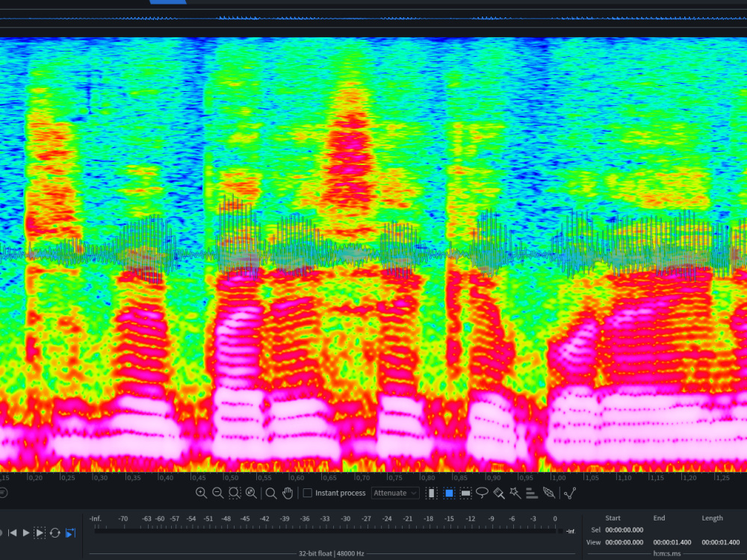This screenshot has width=747, height=560.
Task: Select the Magic Wand tool
Action: pos(515,494)
